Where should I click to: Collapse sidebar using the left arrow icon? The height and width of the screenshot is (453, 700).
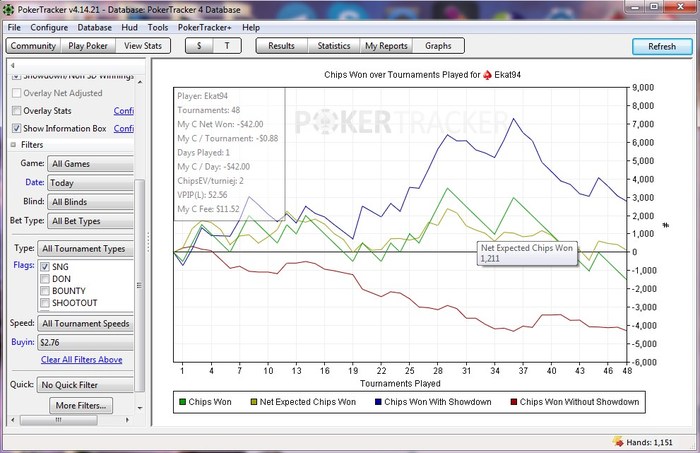12,65
